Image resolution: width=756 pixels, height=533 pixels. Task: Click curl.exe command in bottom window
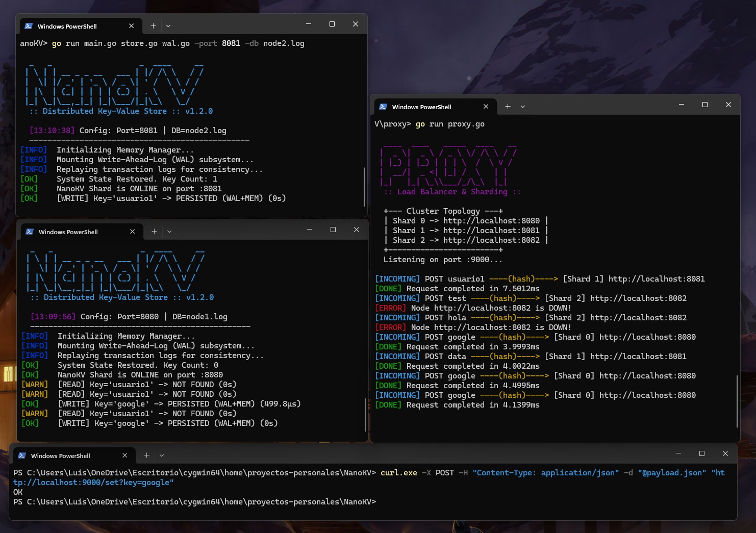click(x=399, y=473)
